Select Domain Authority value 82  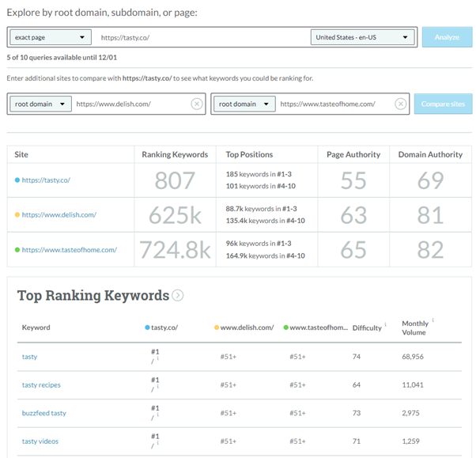tap(430, 250)
